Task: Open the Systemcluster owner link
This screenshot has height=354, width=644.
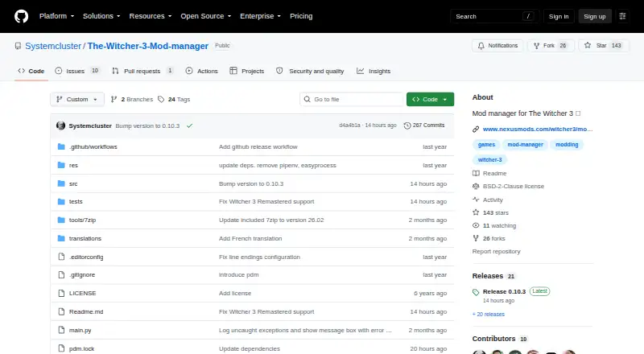Action: coord(53,46)
